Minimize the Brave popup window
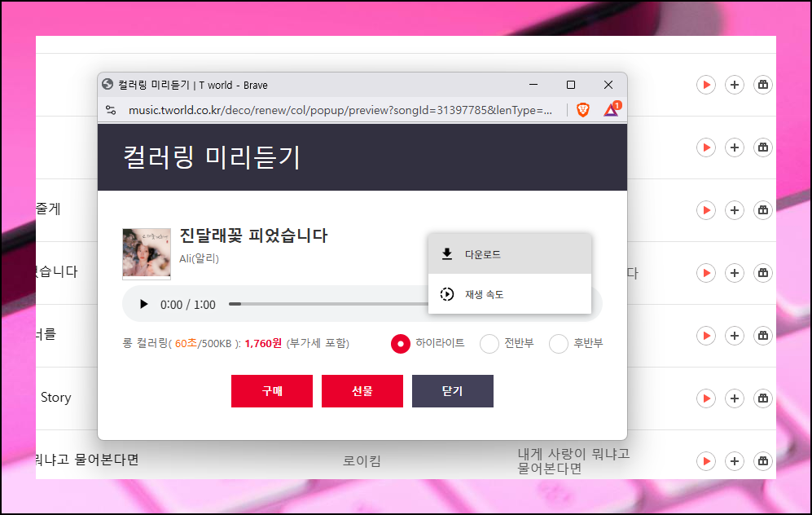Screen dimensions: 812x515 533,85
